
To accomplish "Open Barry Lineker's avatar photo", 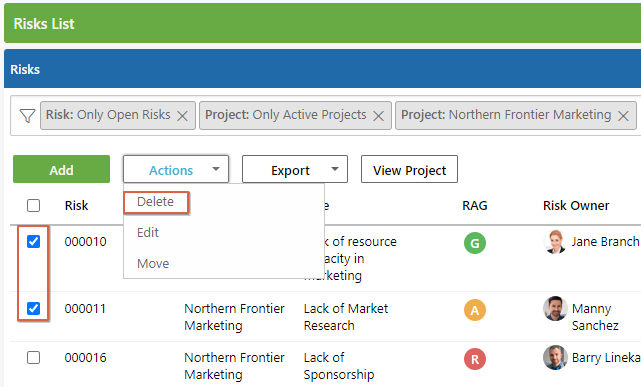I will 555,358.
